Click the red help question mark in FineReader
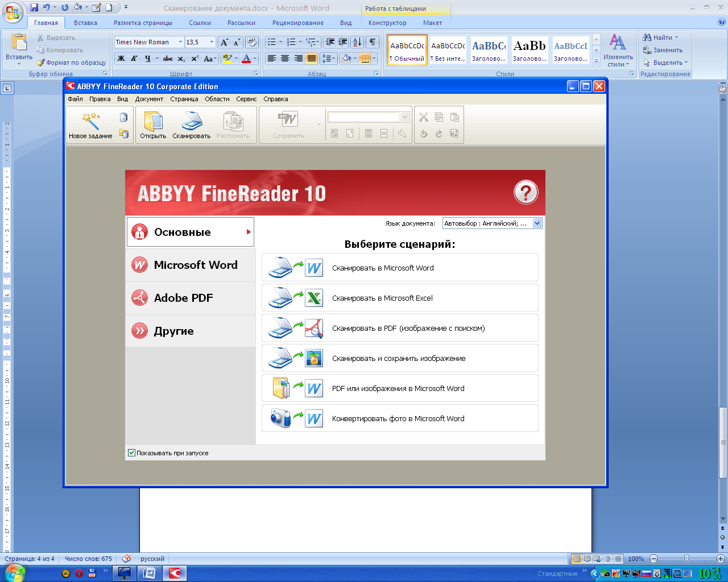The image size is (728, 582). (526, 193)
